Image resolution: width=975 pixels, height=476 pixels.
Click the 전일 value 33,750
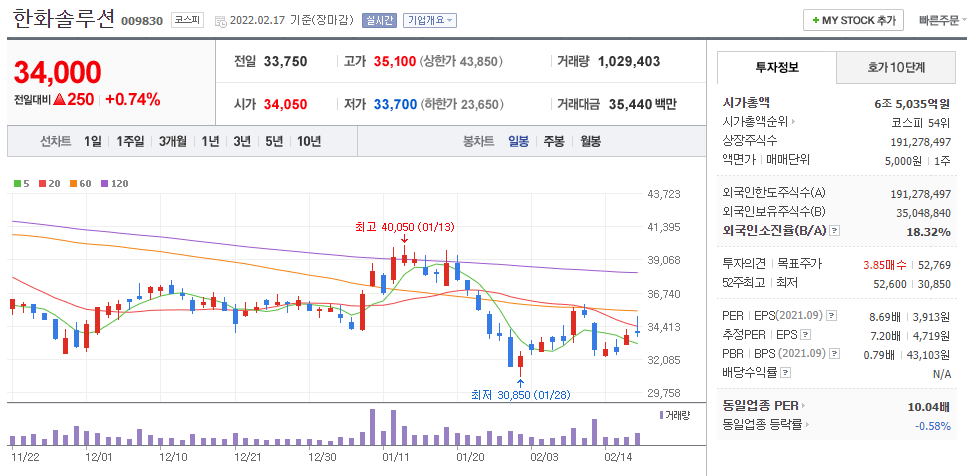pyautogui.click(x=285, y=62)
